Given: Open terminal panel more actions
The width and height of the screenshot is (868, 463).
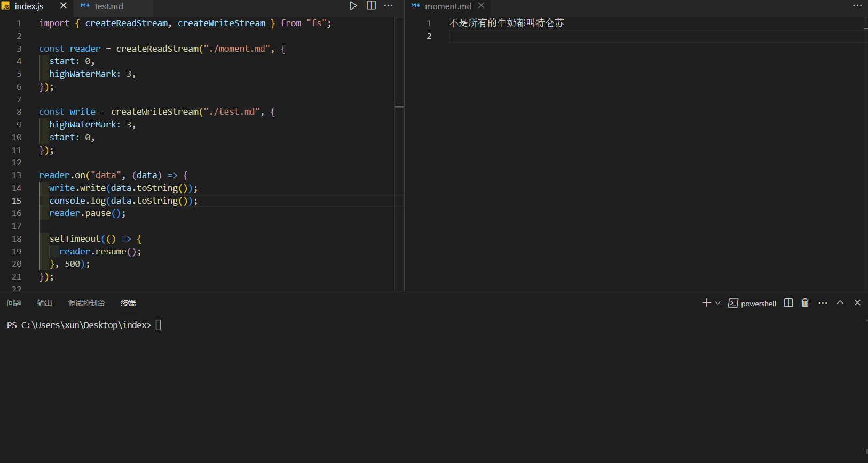Looking at the screenshot, I should (x=823, y=303).
